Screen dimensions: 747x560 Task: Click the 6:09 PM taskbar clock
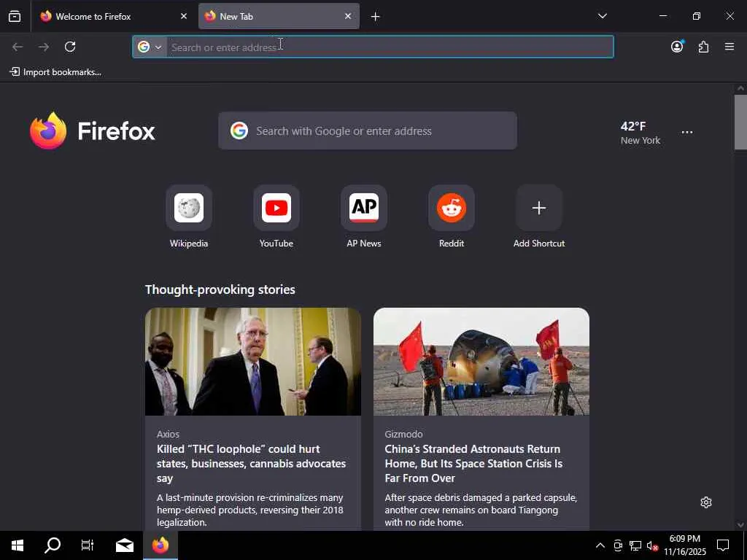click(685, 545)
